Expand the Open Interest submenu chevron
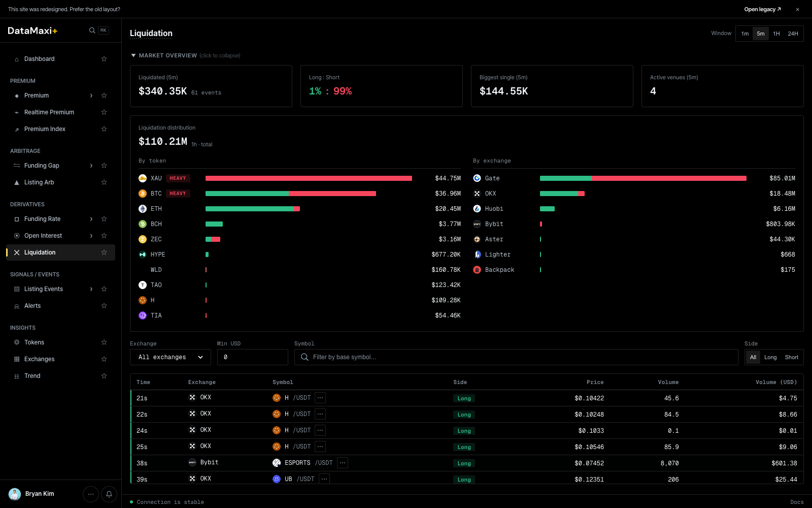 click(x=91, y=236)
